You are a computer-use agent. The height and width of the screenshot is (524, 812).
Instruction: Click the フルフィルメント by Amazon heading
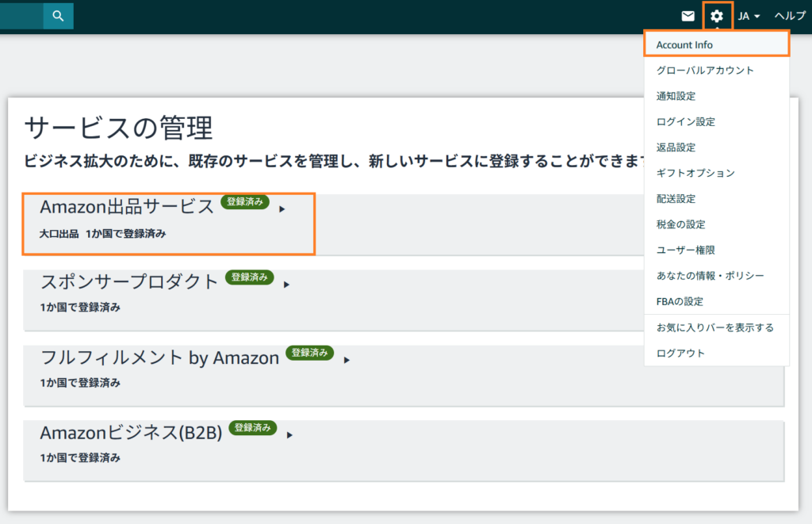(x=159, y=358)
